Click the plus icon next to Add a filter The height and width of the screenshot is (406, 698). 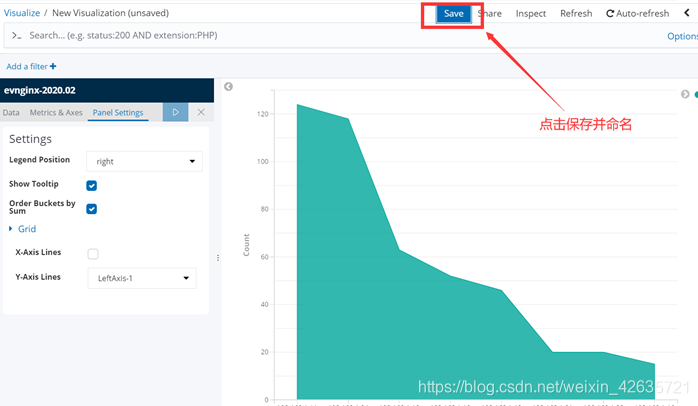click(x=53, y=66)
